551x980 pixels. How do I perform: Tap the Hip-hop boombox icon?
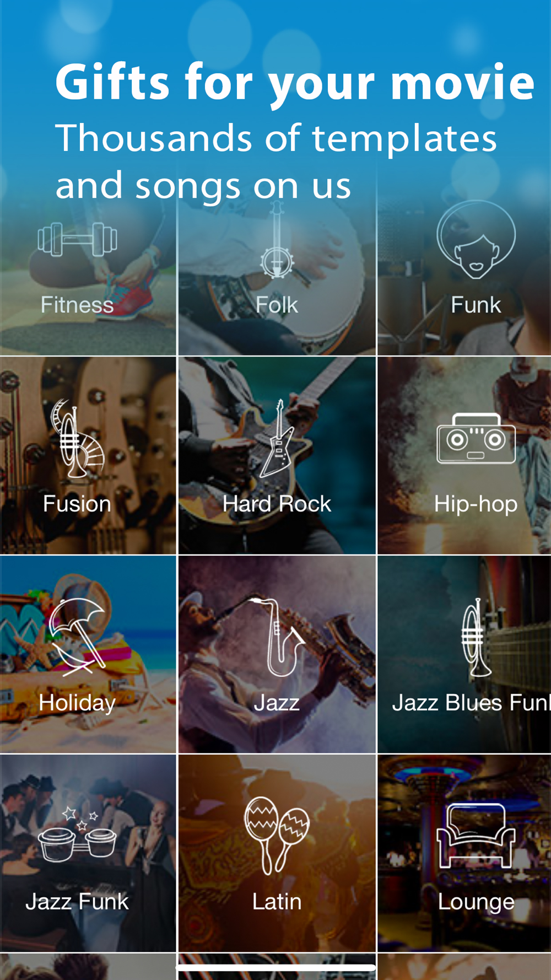pos(476,438)
